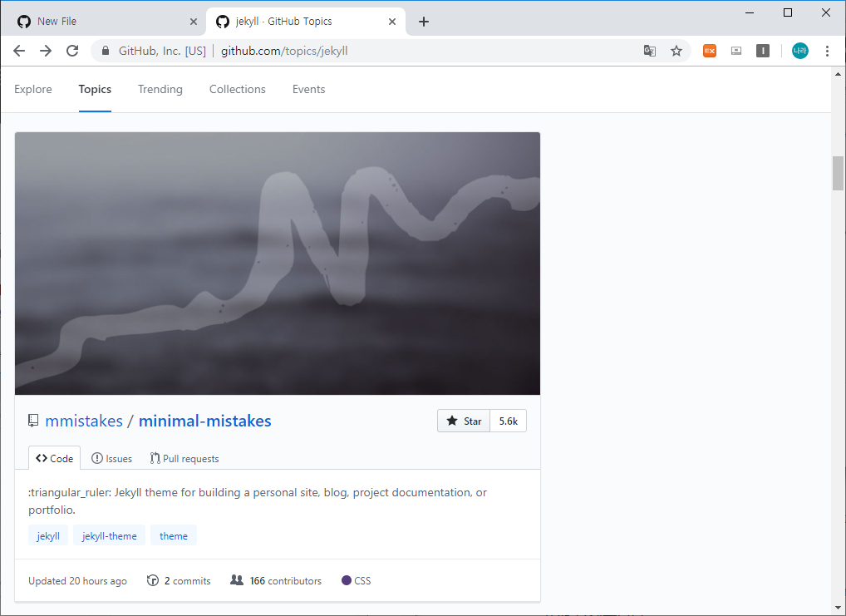846x616 pixels.
Task: Open the 2 commits link
Action: [187, 581]
